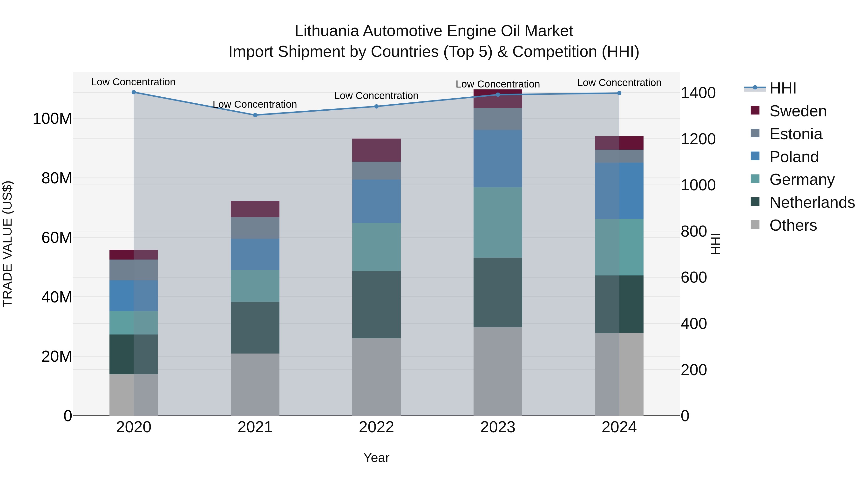
Task: Click the 2021 Others bar segment
Action: click(x=255, y=384)
